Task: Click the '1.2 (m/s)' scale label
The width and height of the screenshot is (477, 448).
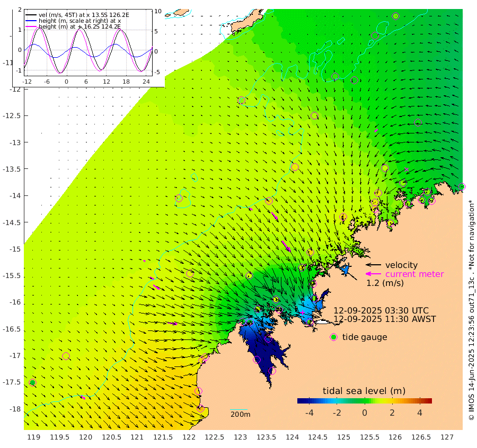Action: [385, 283]
